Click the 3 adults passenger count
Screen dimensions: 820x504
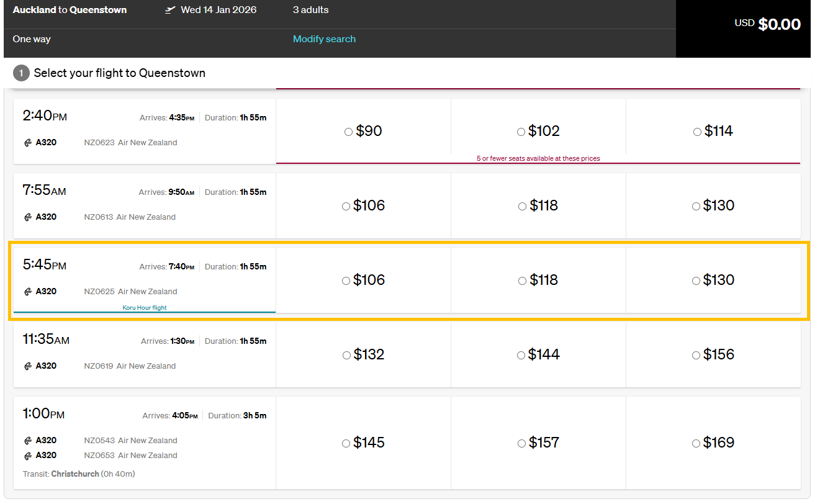(311, 10)
